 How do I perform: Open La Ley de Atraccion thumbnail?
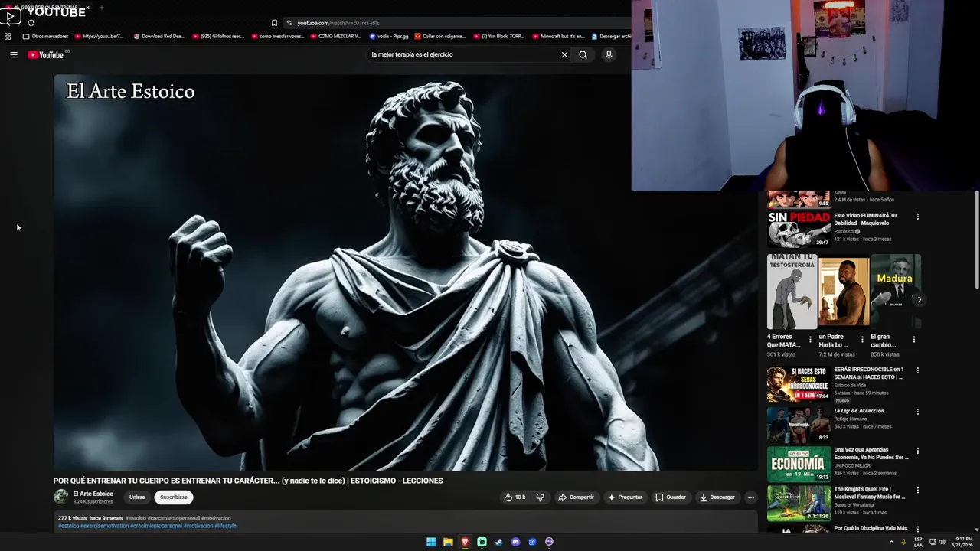(x=799, y=425)
